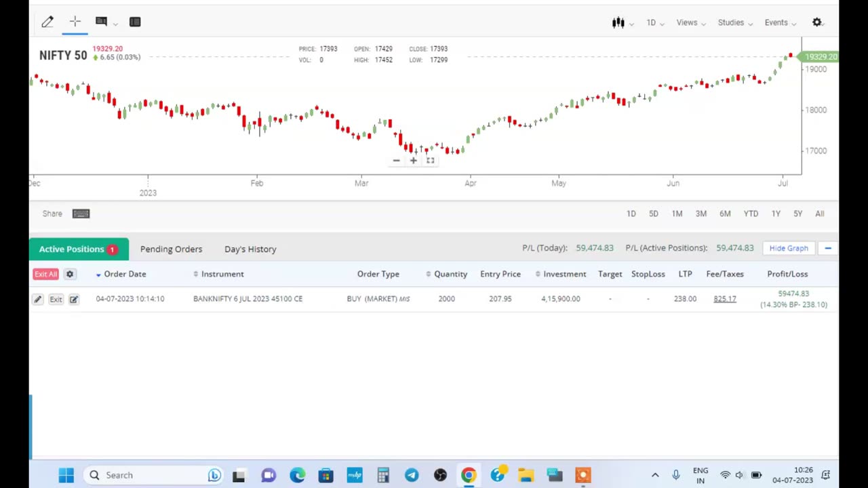Set chart range to 1Y

(x=776, y=213)
